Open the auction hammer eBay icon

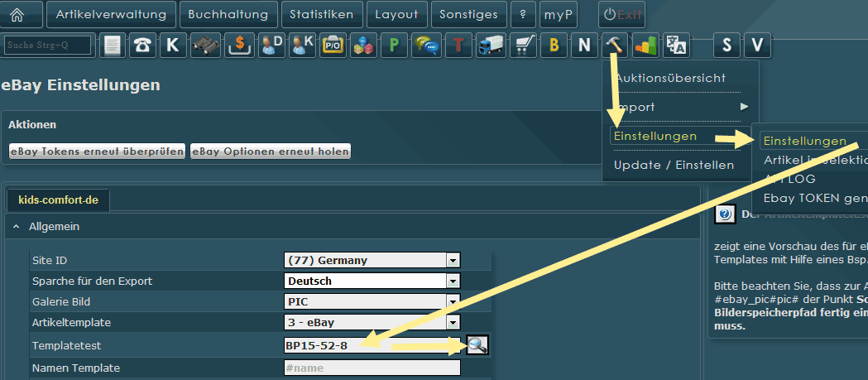tap(615, 46)
